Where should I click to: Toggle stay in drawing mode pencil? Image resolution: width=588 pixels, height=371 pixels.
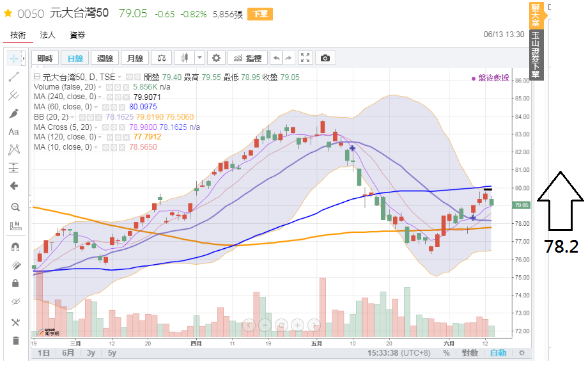coord(15,265)
